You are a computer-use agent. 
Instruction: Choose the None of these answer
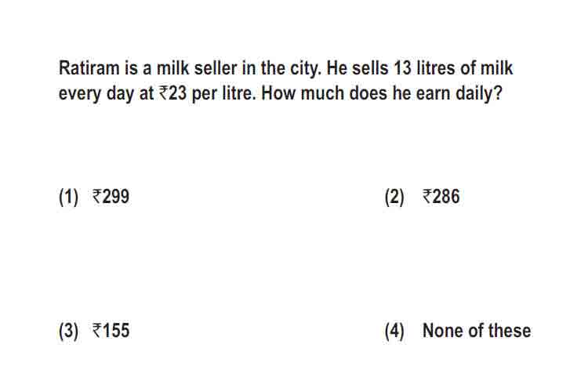click(477, 331)
